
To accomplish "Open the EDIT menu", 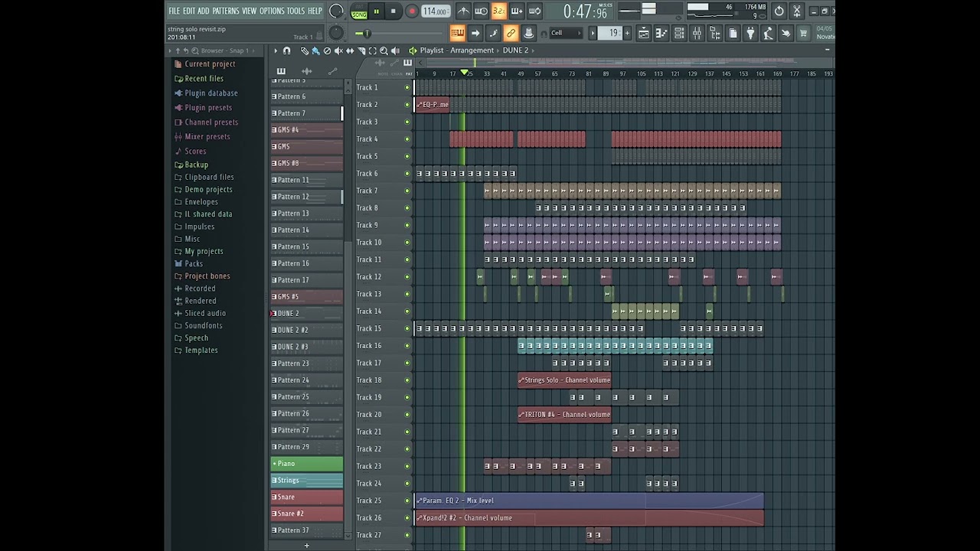I will 188,11.
